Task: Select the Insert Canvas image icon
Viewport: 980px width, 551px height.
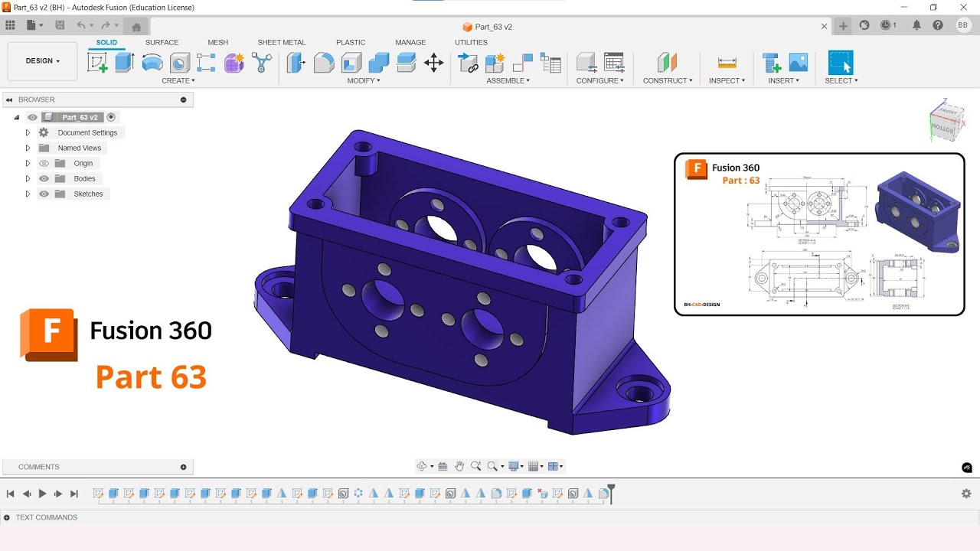Action: (x=799, y=63)
